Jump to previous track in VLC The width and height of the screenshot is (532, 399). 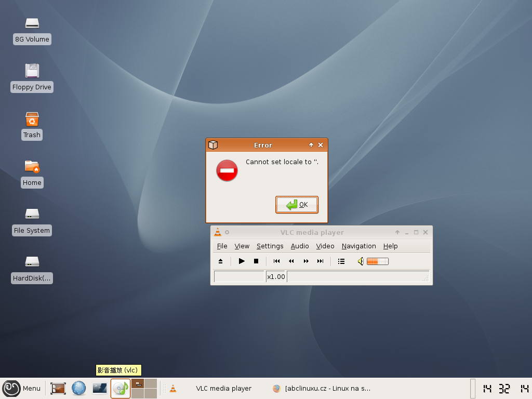point(276,261)
